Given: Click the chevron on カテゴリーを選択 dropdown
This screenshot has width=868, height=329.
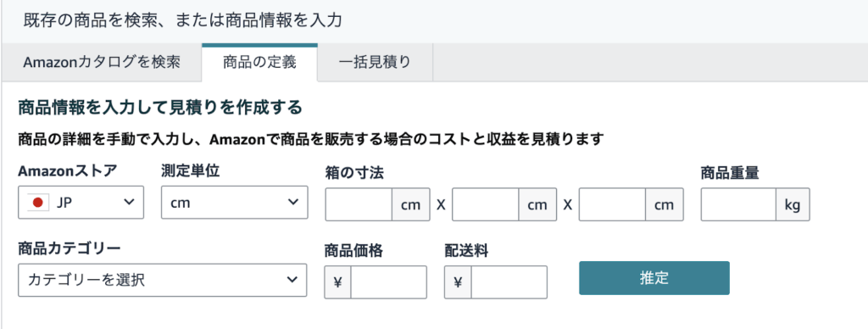Looking at the screenshot, I should [x=292, y=280].
